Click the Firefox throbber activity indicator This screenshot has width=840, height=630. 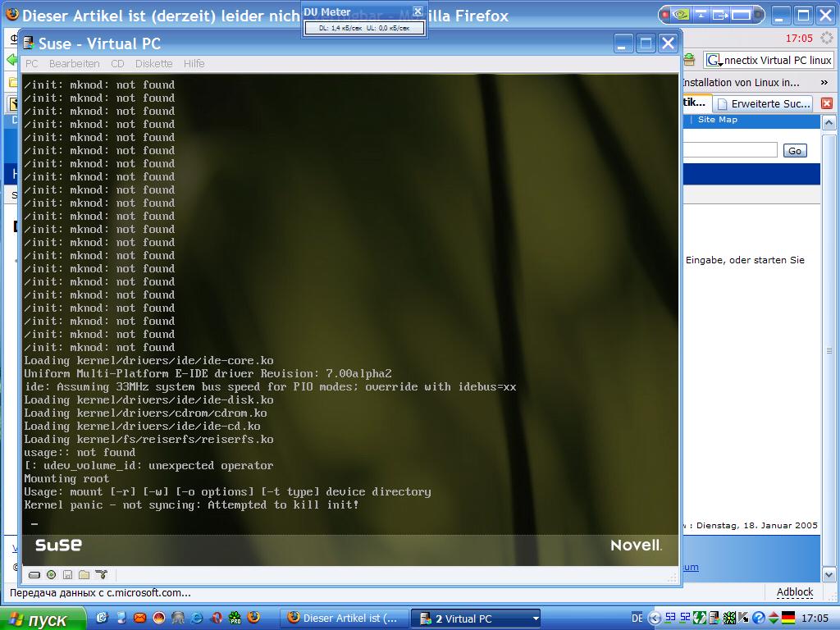827,39
